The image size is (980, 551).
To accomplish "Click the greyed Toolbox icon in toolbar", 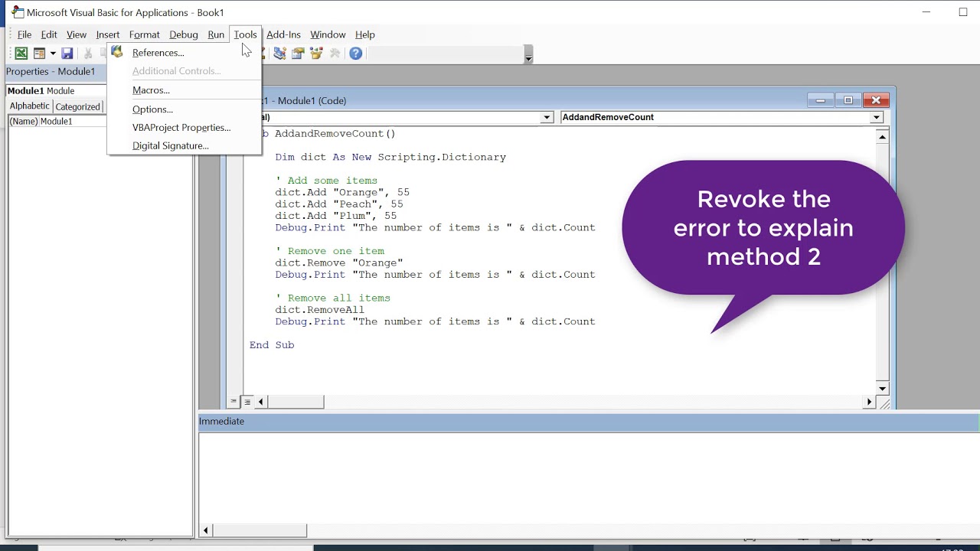I will tap(335, 54).
